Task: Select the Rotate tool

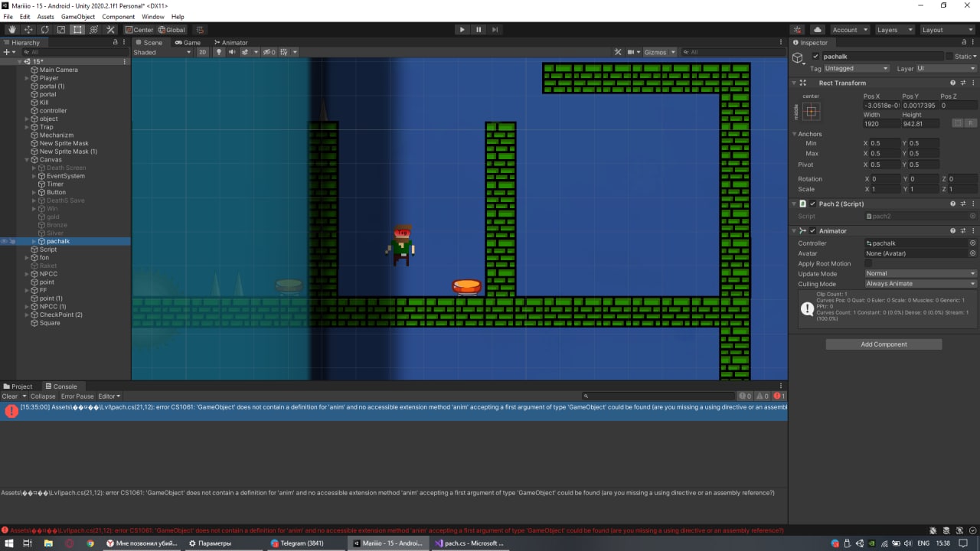Action: (x=44, y=30)
